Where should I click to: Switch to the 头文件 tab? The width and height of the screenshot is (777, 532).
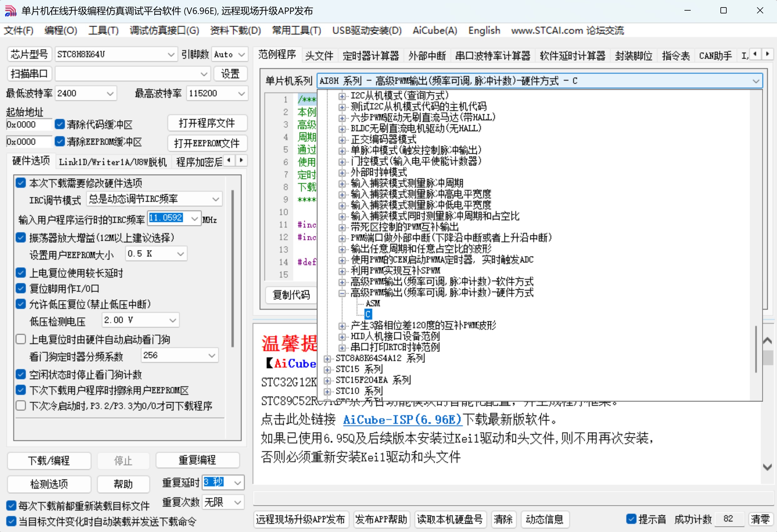coord(319,55)
